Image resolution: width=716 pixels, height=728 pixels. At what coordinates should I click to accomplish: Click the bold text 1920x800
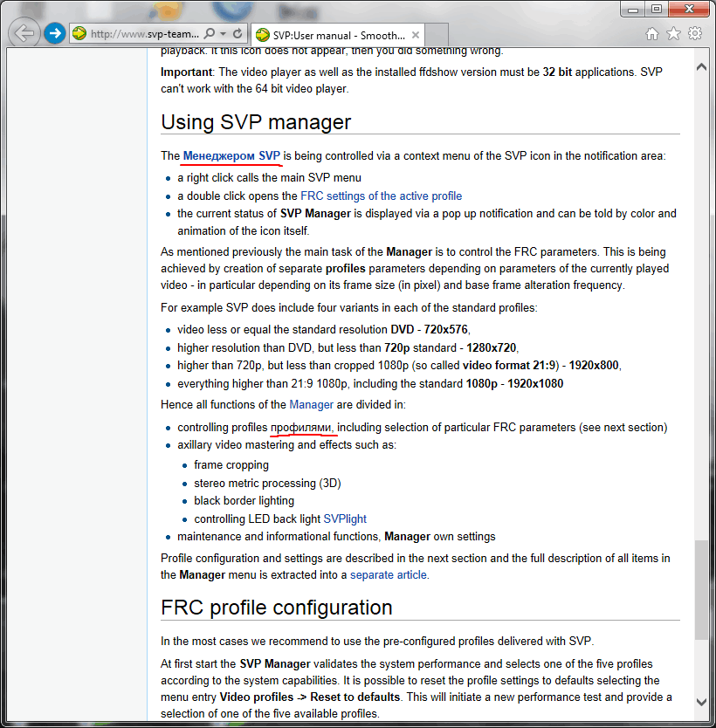point(594,366)
